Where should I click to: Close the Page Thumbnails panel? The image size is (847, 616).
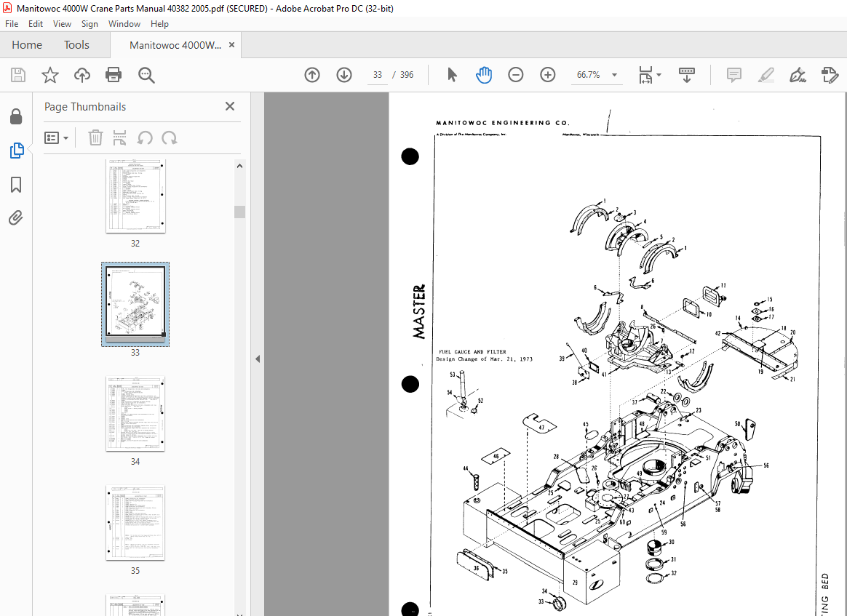pyautogui.click(x=230, y=106)
